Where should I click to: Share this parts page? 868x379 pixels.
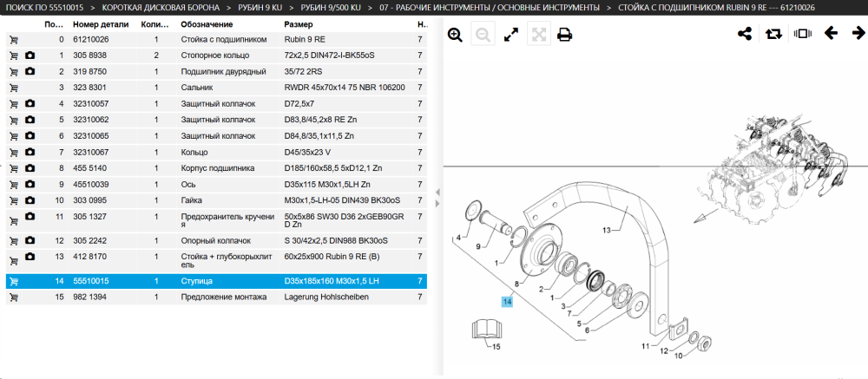(x=745, y=34)
